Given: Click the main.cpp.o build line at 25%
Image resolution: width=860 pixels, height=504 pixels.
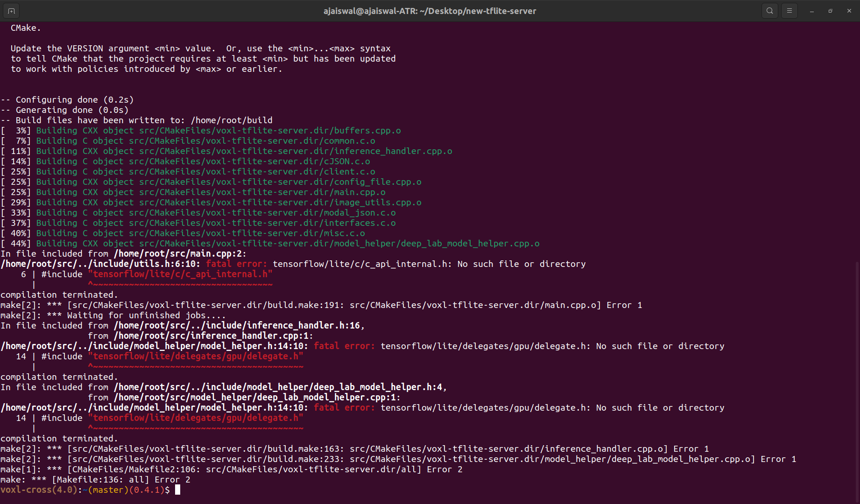Looking at the screenshot, I should point(193,192).
